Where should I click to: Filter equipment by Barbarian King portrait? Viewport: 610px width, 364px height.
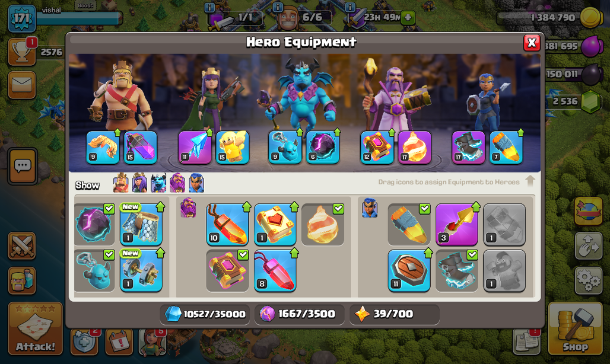point(121,183)
